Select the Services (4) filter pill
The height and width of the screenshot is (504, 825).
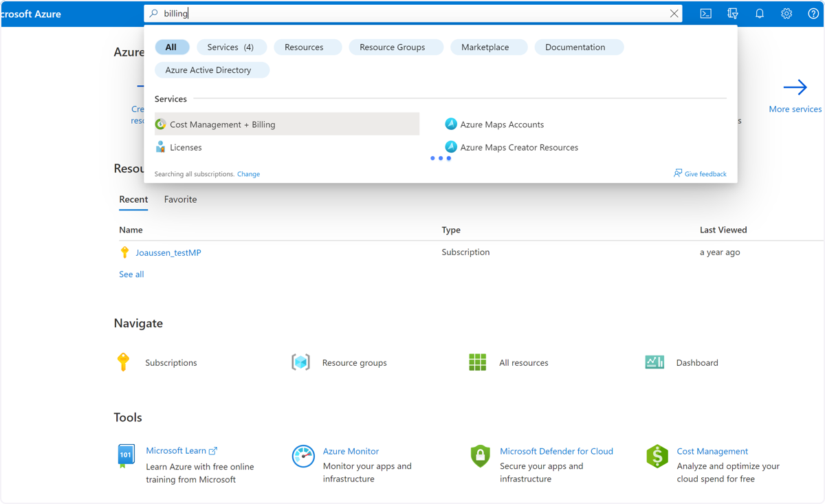click(230, 47)
